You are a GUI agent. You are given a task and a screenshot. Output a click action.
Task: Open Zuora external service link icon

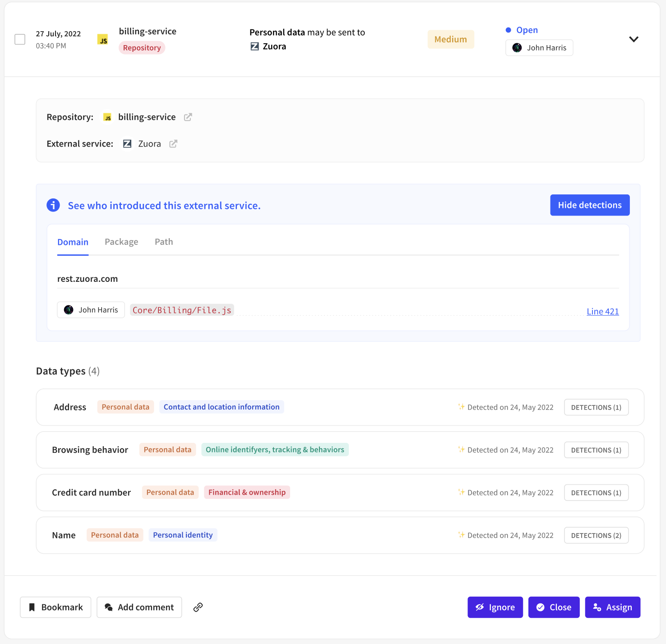[x=173, y=144]
